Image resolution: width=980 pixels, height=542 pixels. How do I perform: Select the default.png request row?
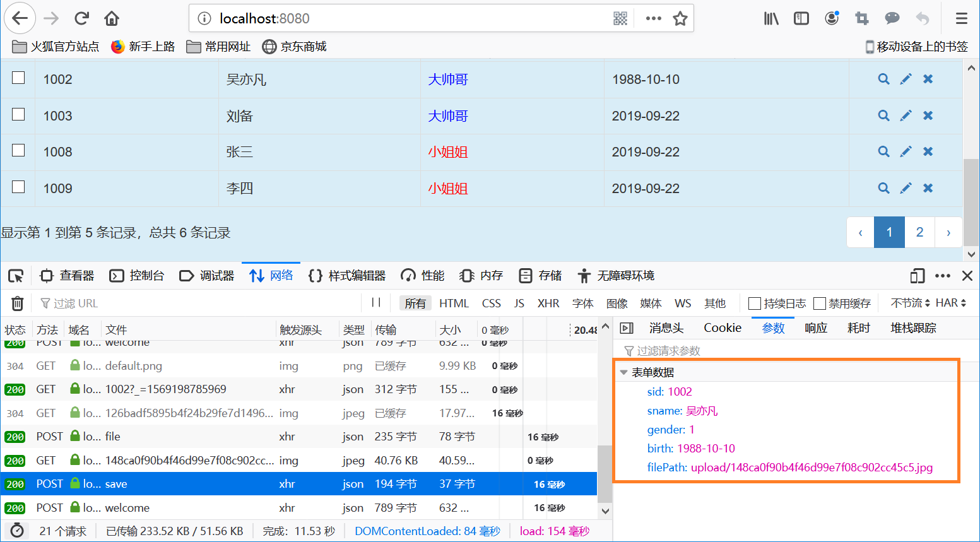click(x=298, y=366)
